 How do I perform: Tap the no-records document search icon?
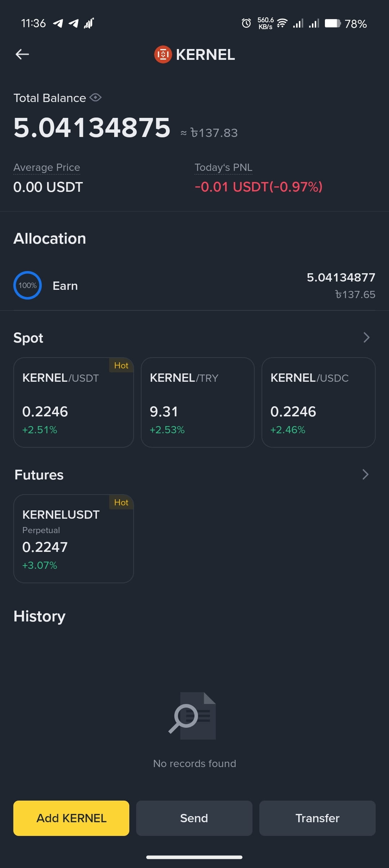coord(193,716)
